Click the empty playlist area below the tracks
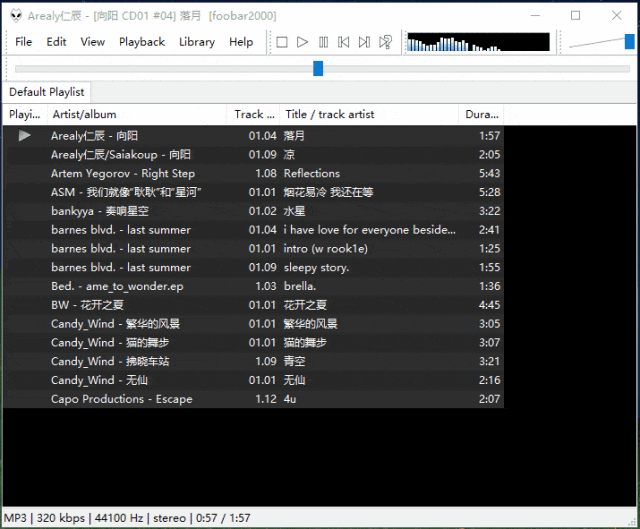Viewport: 640px width, 529px height. (318, 457)
